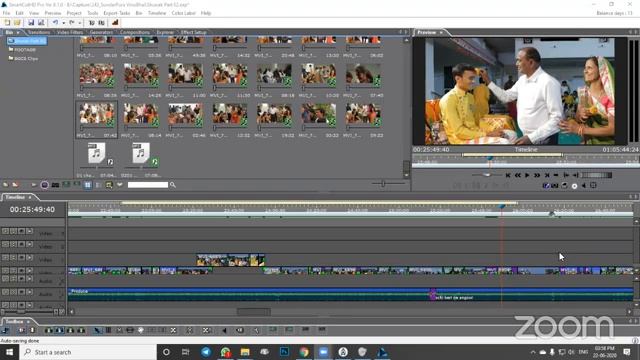Set the mark-out point in preview
The width and height of the screenshot is (640, 360).
[576, 175]
